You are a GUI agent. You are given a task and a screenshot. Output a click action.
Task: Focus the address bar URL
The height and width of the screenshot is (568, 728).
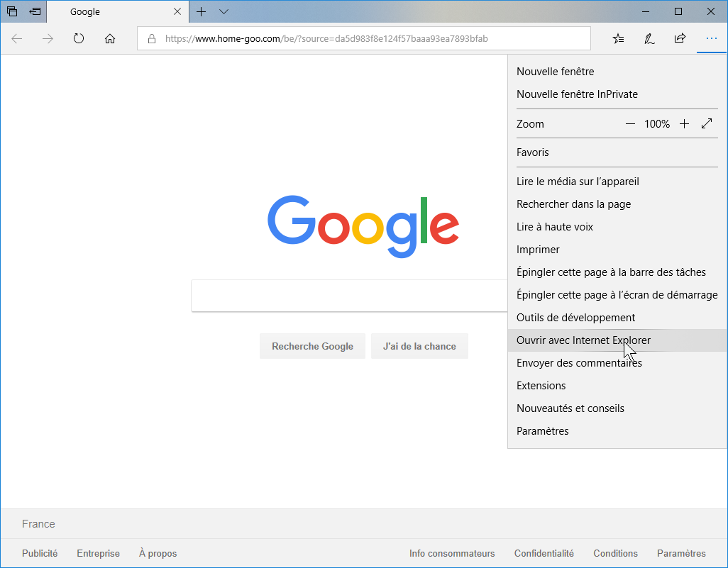point(364,38)
